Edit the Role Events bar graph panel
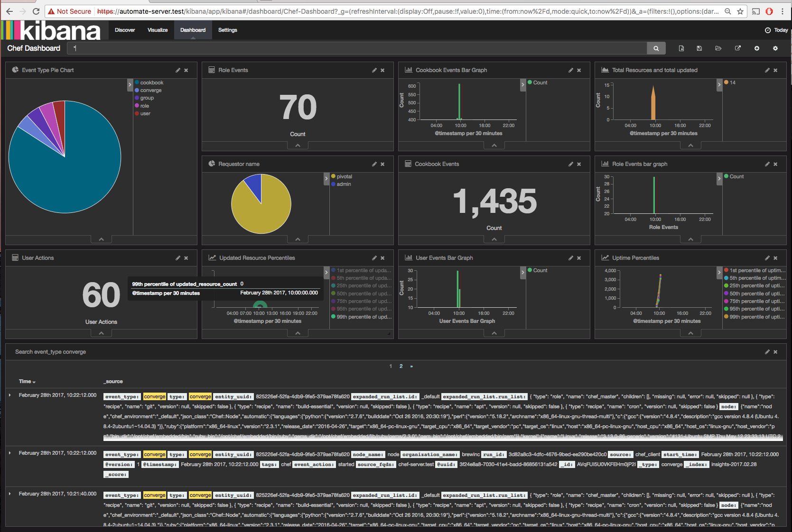 pos(767,164)
